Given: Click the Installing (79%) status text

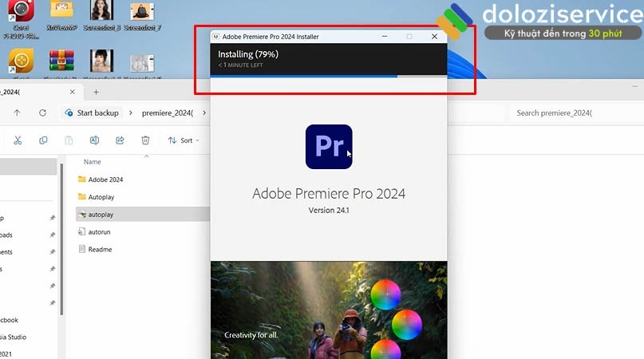Looking at the screenshot, I should pyautogui.click(x=248, y=54).
